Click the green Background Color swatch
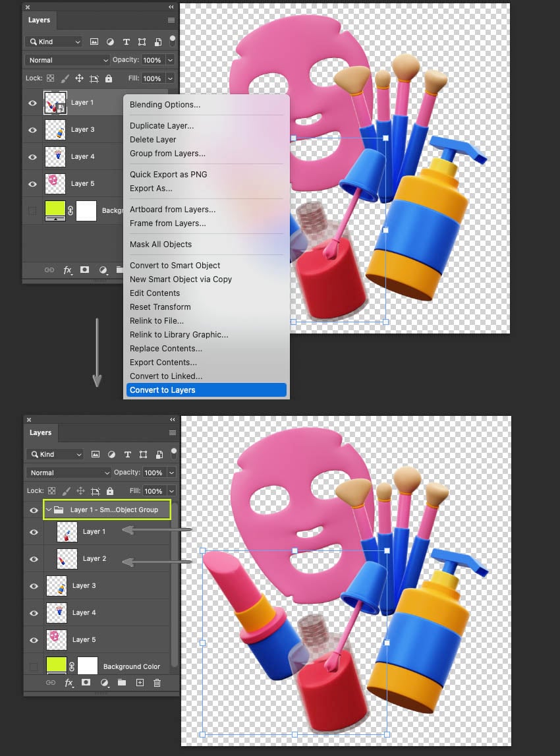This screenshot has width=560, height=756. point(57,666)
